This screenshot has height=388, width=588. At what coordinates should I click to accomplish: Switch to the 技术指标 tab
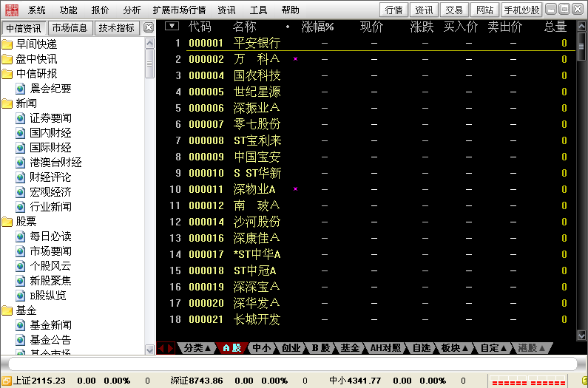[117, 28]
